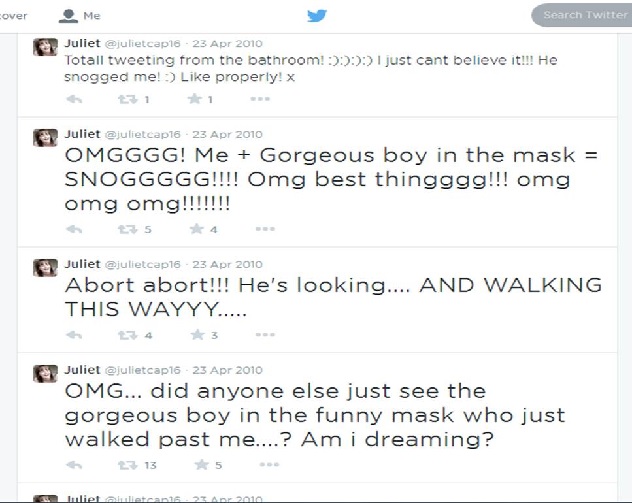Favorite the 'Totall tweeting from the bathroom' tweet

tap(195, 99)
